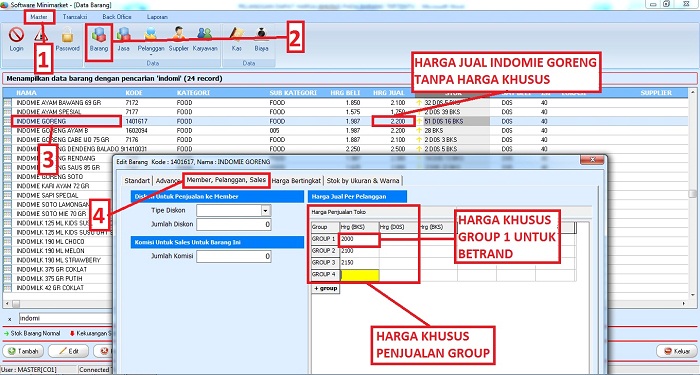This screenshot has width=700, height=375.
Task: Open the Stok by Ukuran & Warna tab
Action: 363,180
